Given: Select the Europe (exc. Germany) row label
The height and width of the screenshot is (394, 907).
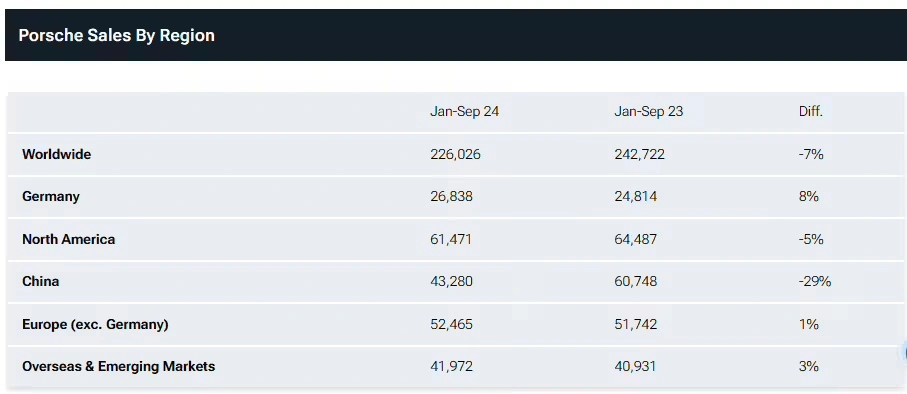Looking at the screenshot, I should coord(95,324).
